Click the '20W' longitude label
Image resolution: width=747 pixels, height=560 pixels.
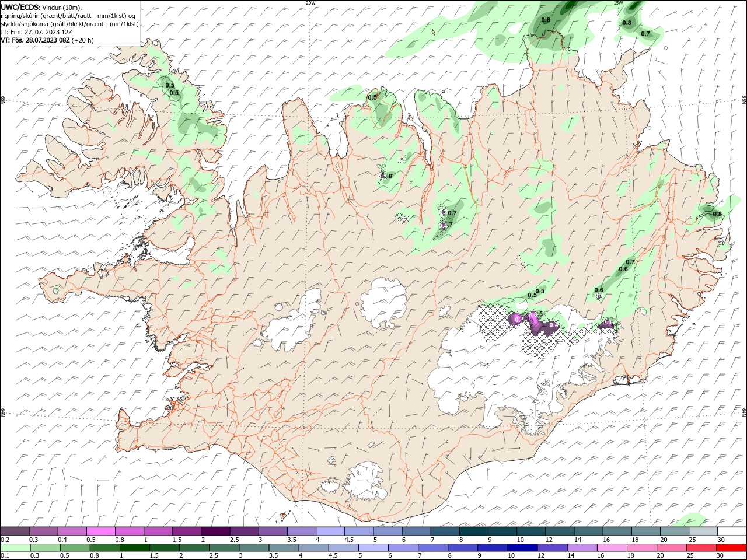310,3
